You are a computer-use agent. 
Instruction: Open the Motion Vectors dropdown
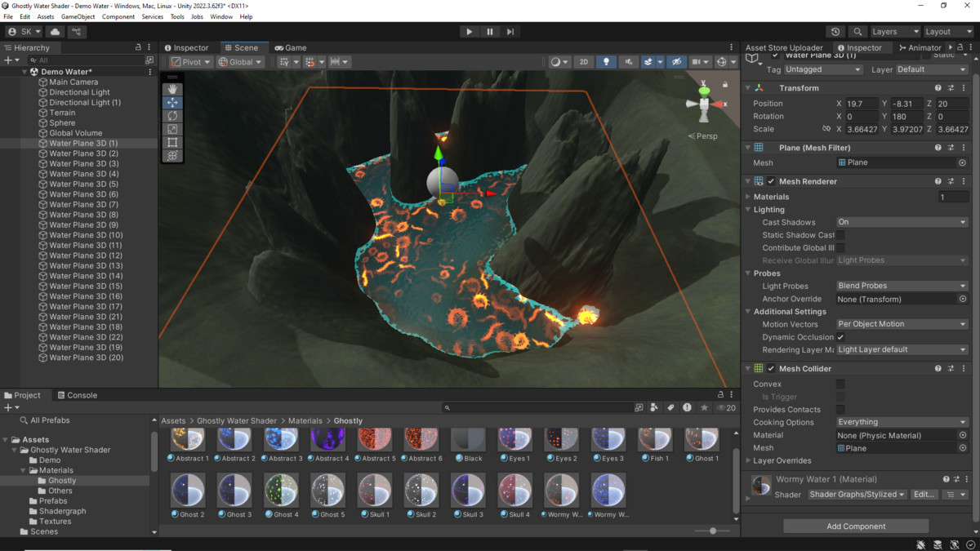[902, 324]
